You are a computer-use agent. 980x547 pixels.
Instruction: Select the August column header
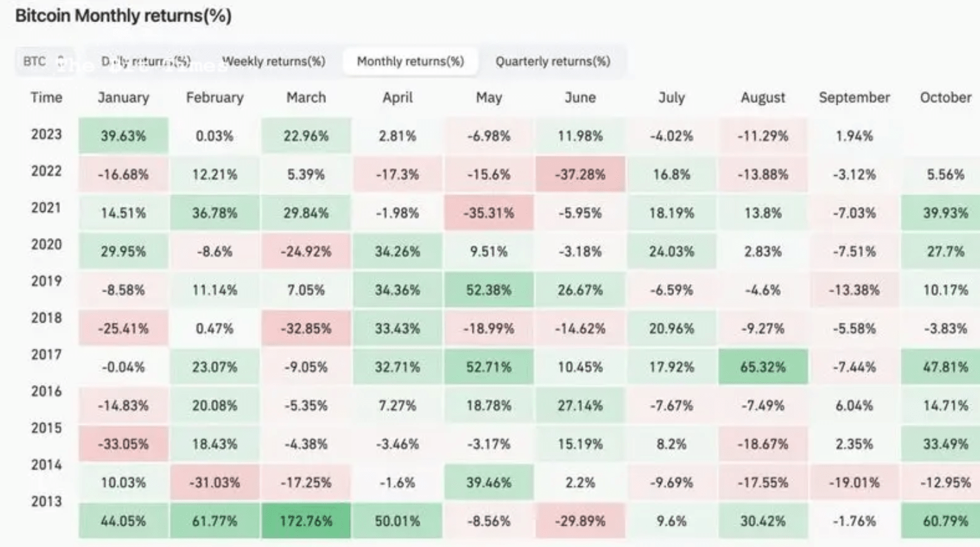coord(763,98)
